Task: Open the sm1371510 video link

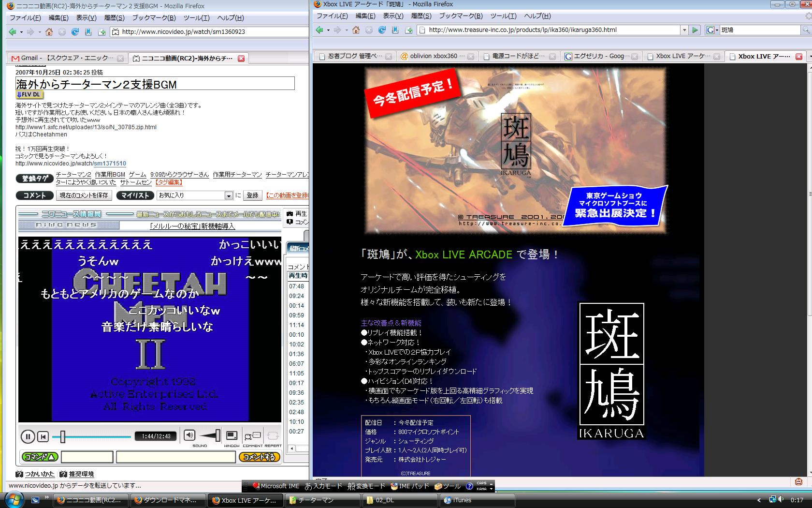Action: coord(110,164)
